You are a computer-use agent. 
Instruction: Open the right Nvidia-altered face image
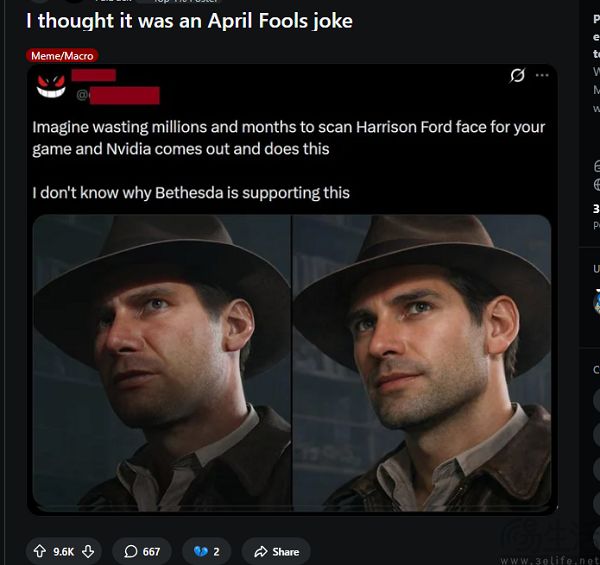point(421,361)
